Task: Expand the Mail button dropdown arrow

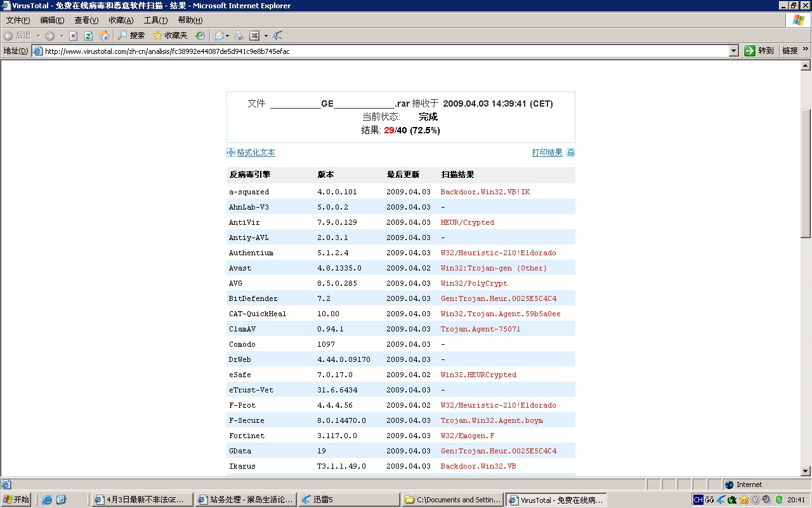Action: point(228,36)
